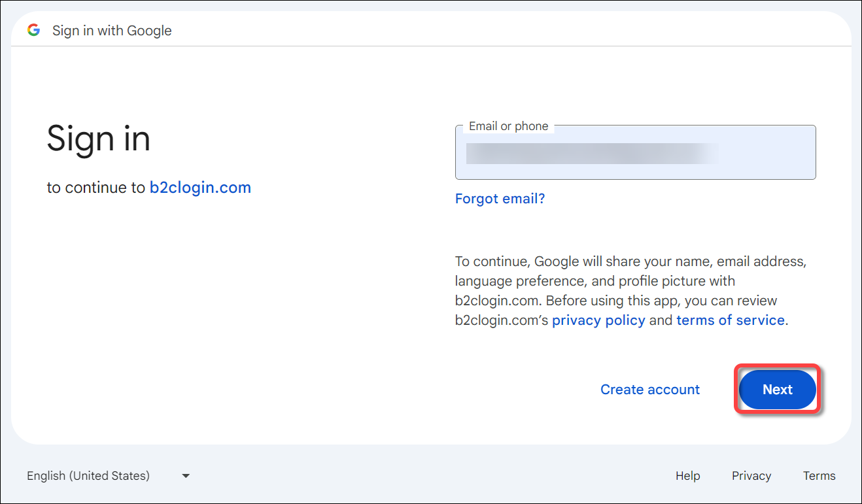Open the Forgot email? link
Screen dimensions: 862x504
[500, 199]
